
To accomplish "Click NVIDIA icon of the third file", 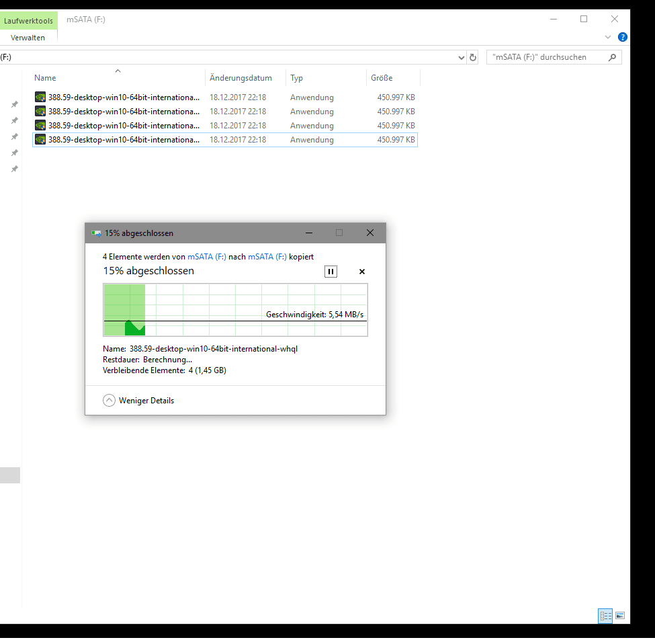I will tap(40, 126).
